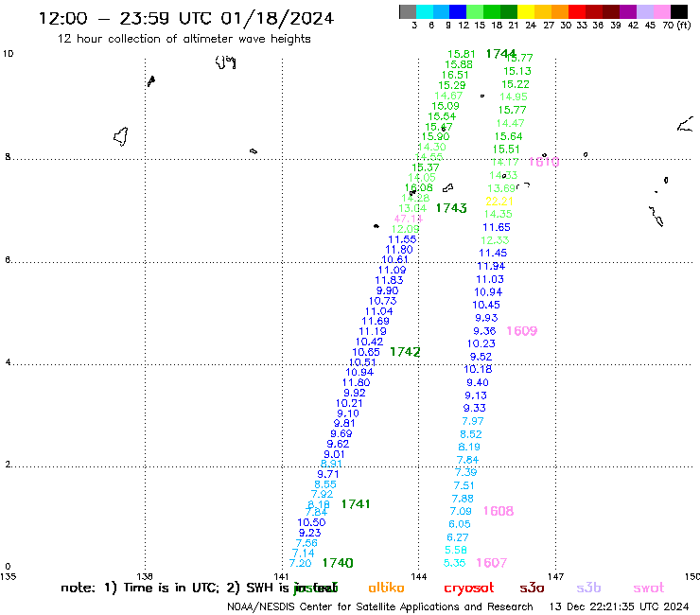Select the green 1743 time label
This screenshot has width=700, height=615.
451,208
